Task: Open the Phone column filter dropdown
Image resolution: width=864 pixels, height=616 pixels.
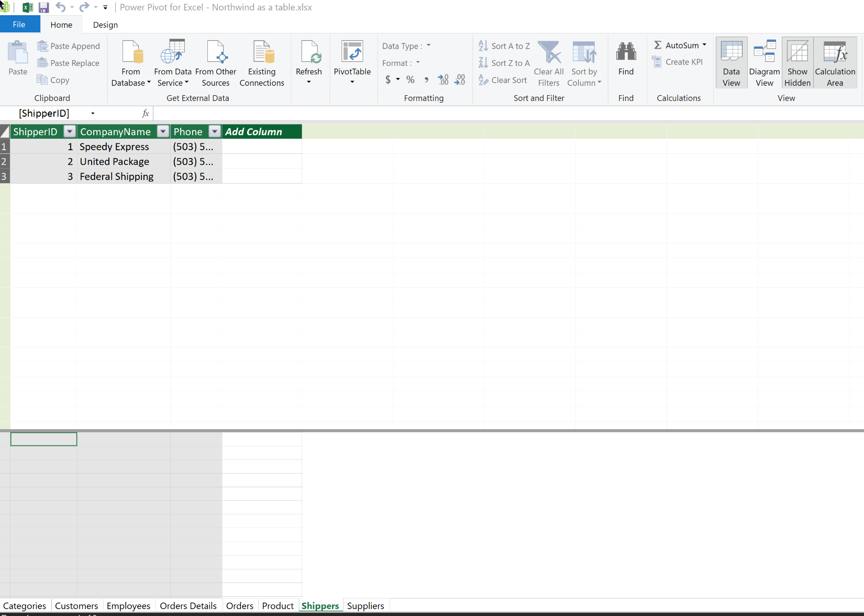Action: (215, 131)
